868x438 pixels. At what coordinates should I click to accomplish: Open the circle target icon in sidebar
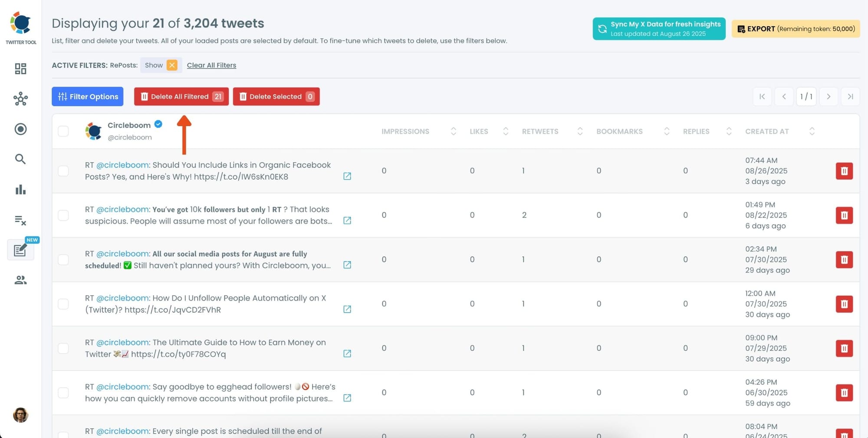(20, 129)
